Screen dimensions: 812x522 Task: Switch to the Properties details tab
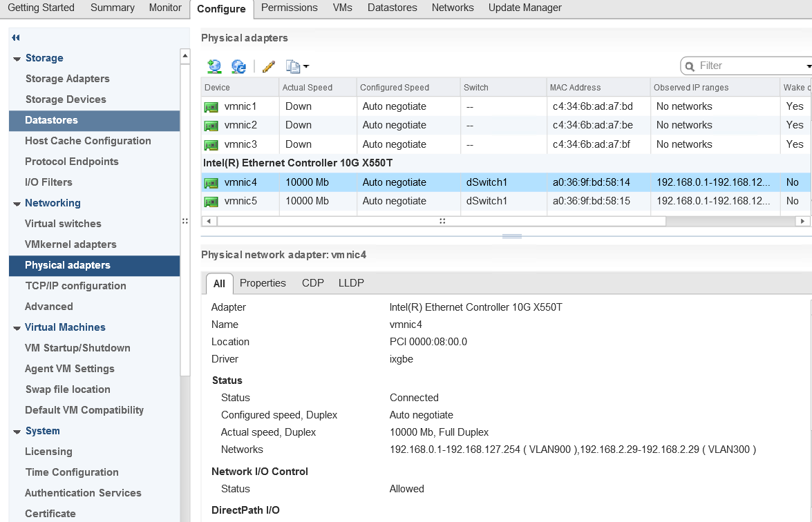click(x=263, y=283)
